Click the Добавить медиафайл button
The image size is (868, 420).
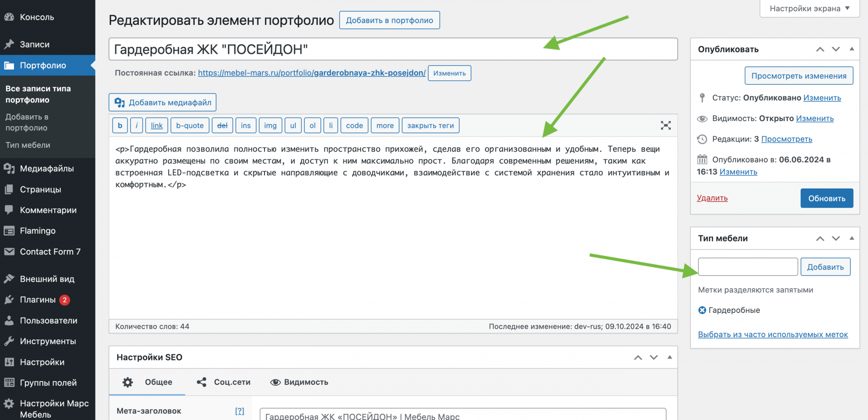[x=163, y=102]
